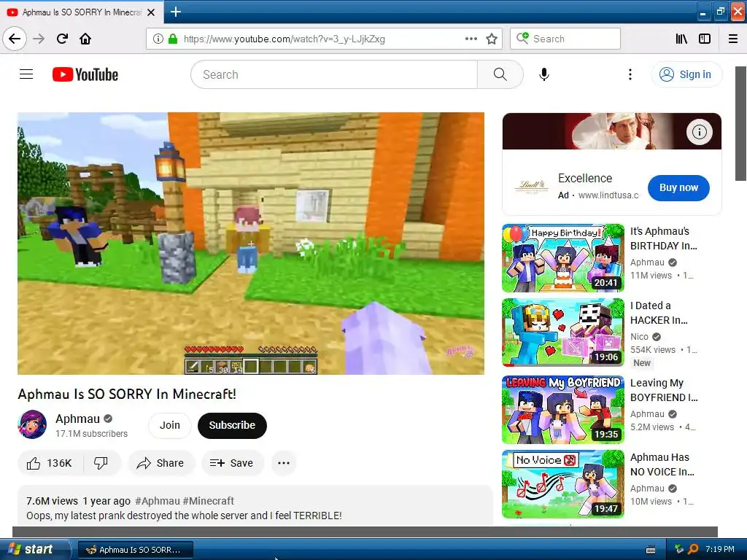Open Happy Birthday video thumbnail
Viewport: 747px width, 560px height.
pos(563,258)
